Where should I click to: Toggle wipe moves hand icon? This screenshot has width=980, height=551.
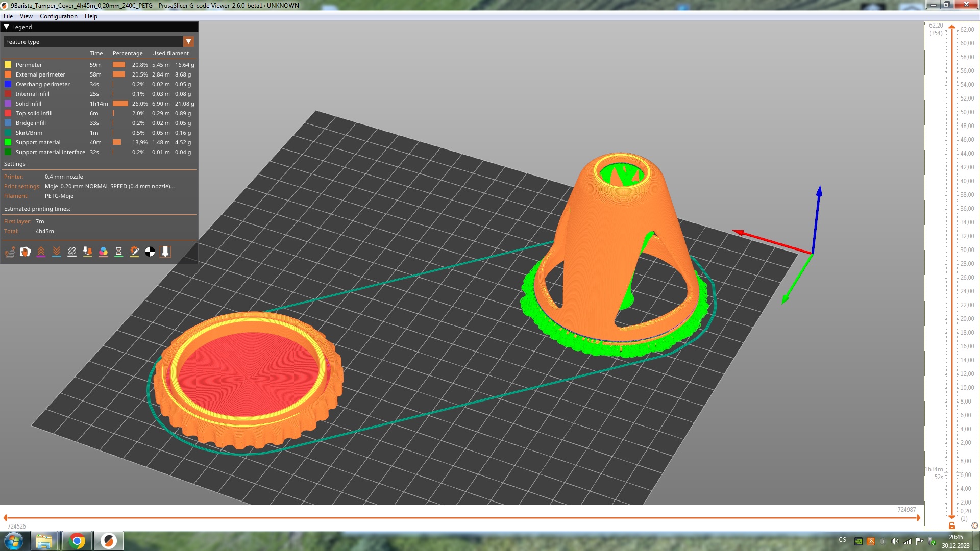point(25,252)
